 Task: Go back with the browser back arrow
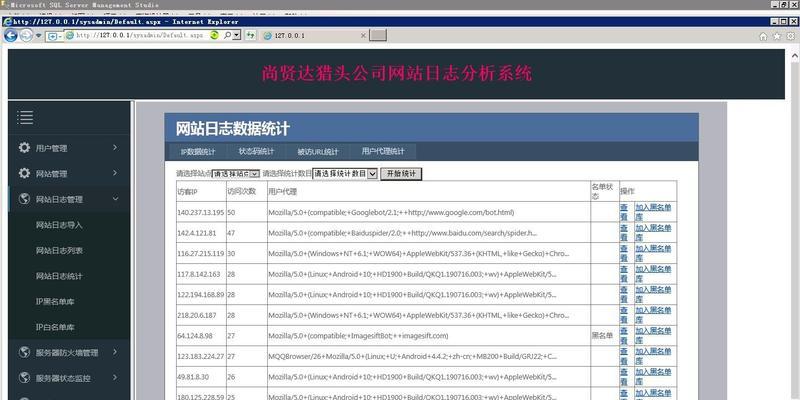(x=11, y=35)
